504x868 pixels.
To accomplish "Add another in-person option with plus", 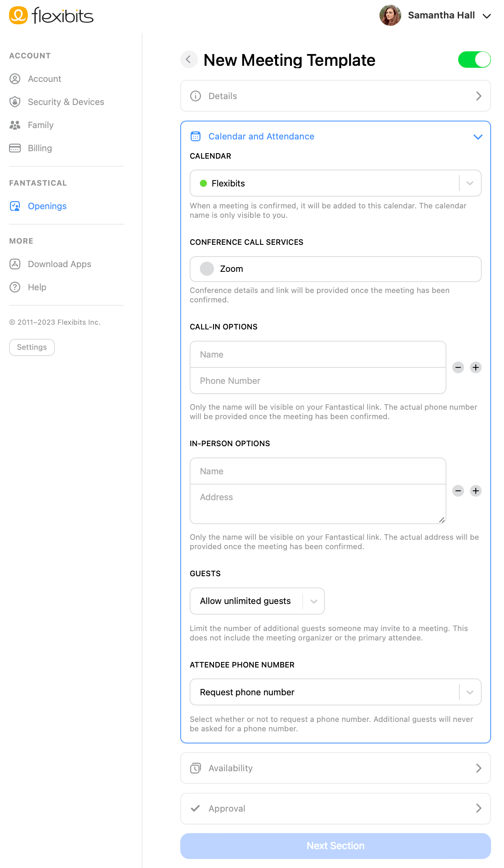I will pos(476,491).
